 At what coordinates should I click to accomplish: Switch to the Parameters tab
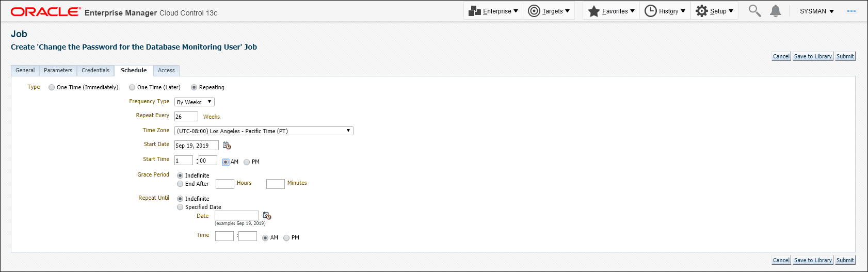[x=58, y=70]
